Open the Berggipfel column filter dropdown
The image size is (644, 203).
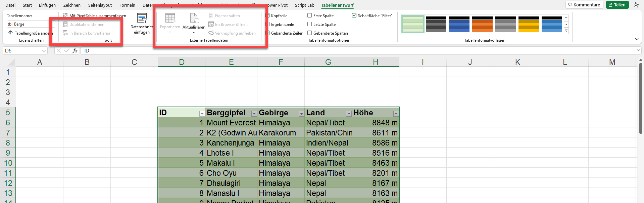point(254,114)
